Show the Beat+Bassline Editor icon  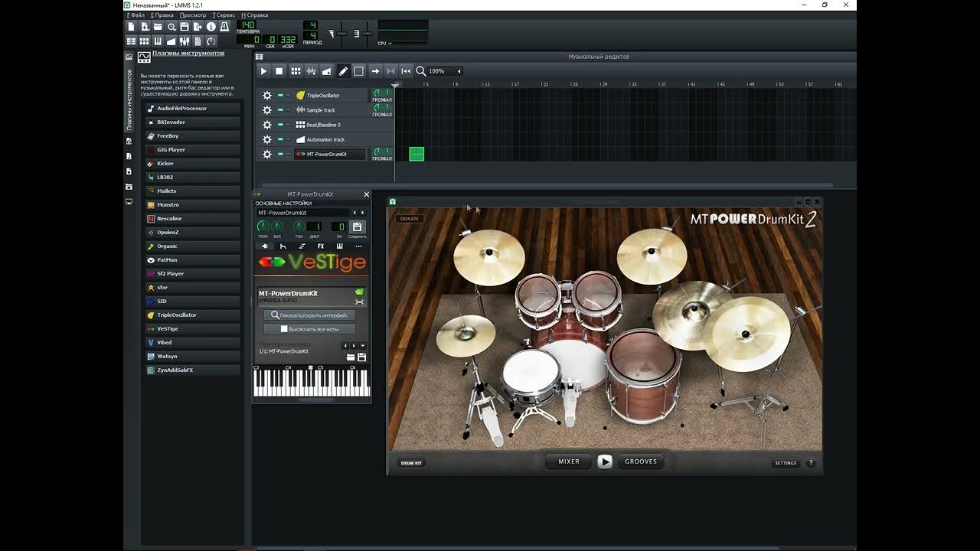pos(144,41)
